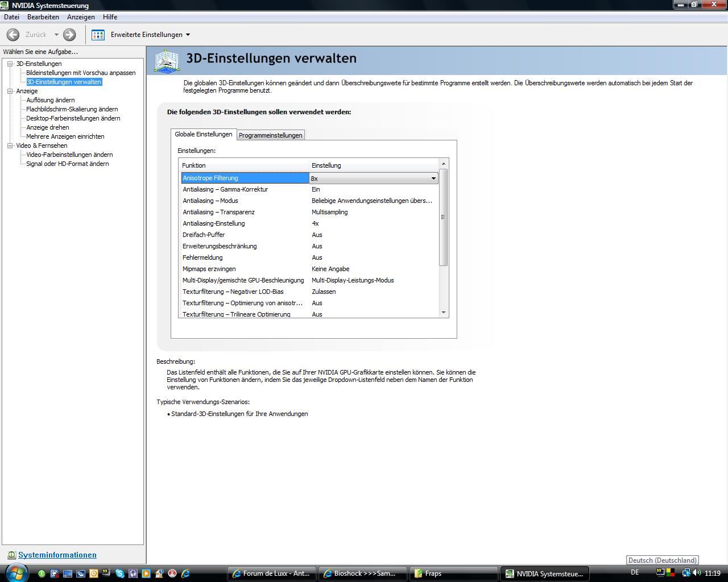Click the forward navigation arrow icon
This screenshot has width=728, height=582.
(69, 35)
